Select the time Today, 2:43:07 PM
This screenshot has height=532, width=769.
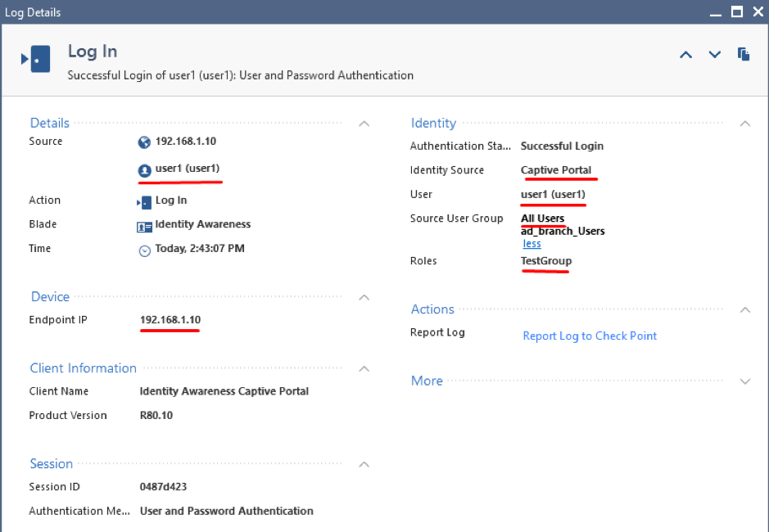coord(200,249)
